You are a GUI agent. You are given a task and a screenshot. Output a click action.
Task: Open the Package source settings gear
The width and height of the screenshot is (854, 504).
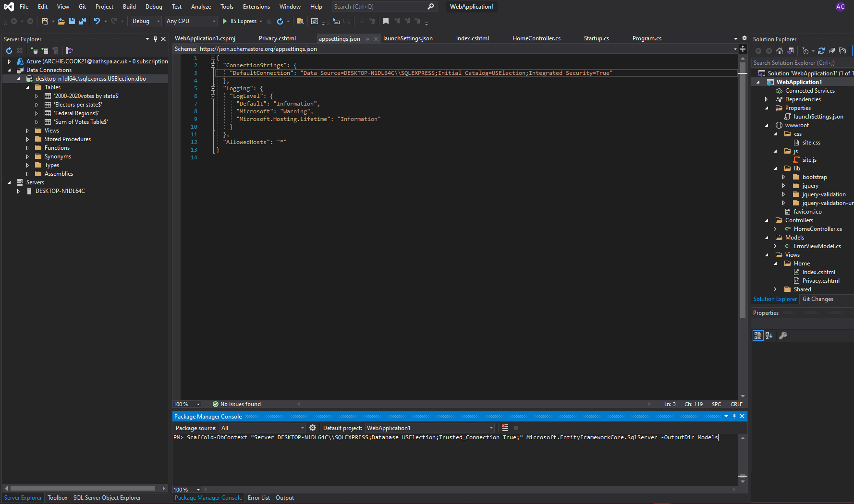313,428
